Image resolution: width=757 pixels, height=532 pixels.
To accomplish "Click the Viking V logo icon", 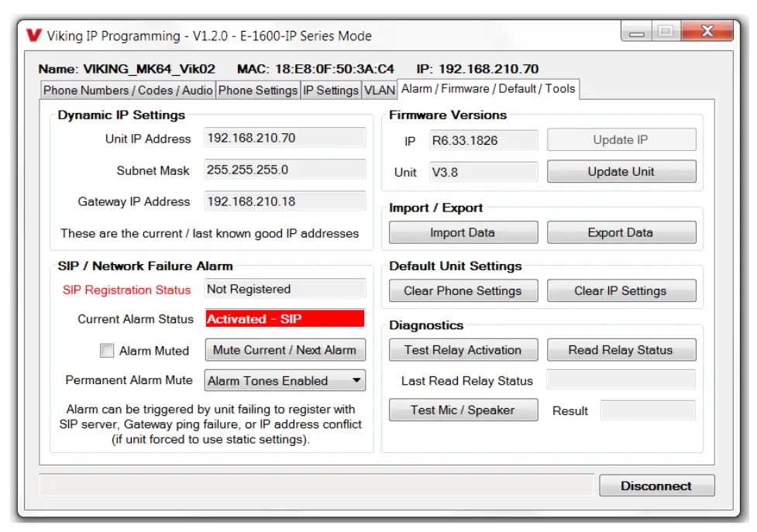I will (x=34, y=35).
